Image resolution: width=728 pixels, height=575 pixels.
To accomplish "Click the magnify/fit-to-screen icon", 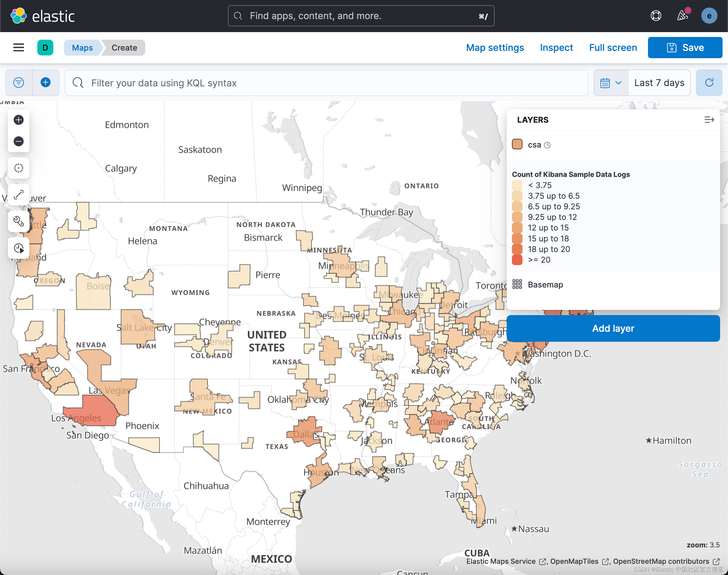I will [x=18, y=196].
